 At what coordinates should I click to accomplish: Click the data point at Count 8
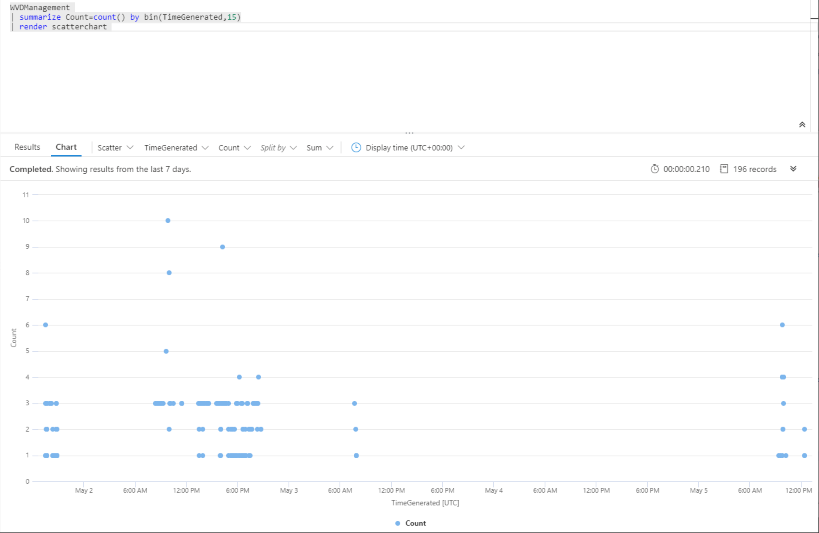click(169, 273)
